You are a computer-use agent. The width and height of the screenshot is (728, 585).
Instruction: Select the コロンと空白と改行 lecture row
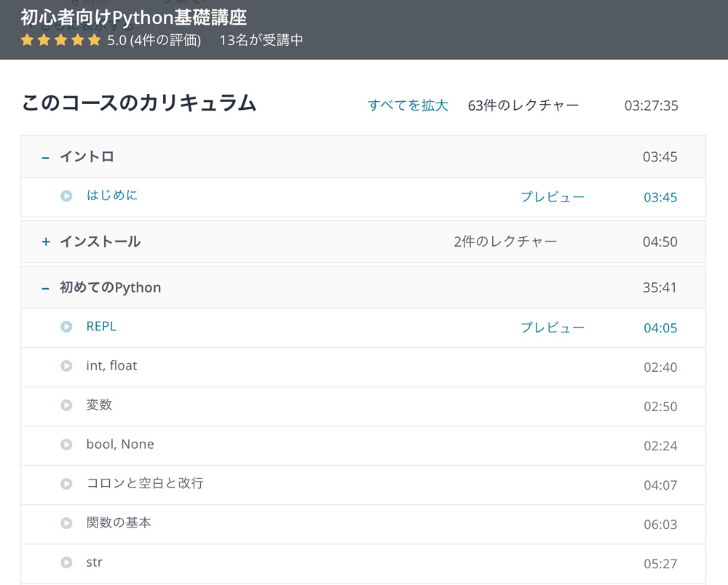[363, 485]
